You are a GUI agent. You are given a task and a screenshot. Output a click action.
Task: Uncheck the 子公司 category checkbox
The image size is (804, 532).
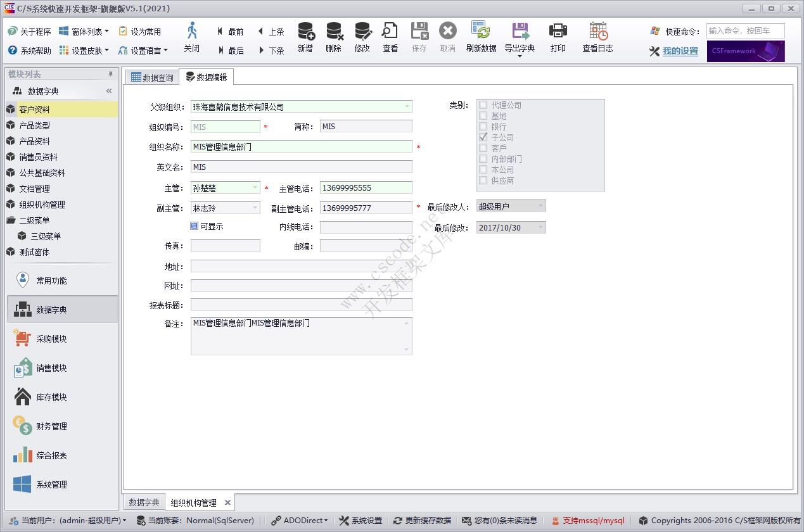483,137
